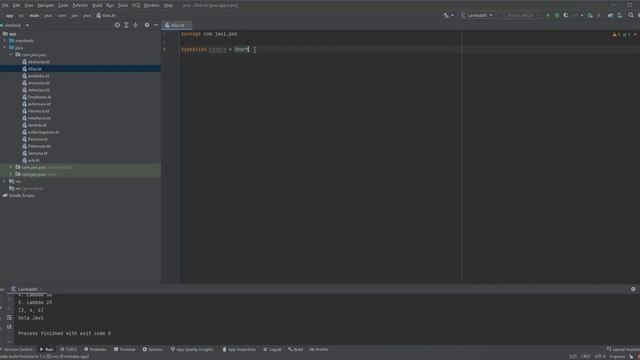Screen dimensions: 640x360
Task: Click the warnings indicator in editor corner
Action: [616, 35]
